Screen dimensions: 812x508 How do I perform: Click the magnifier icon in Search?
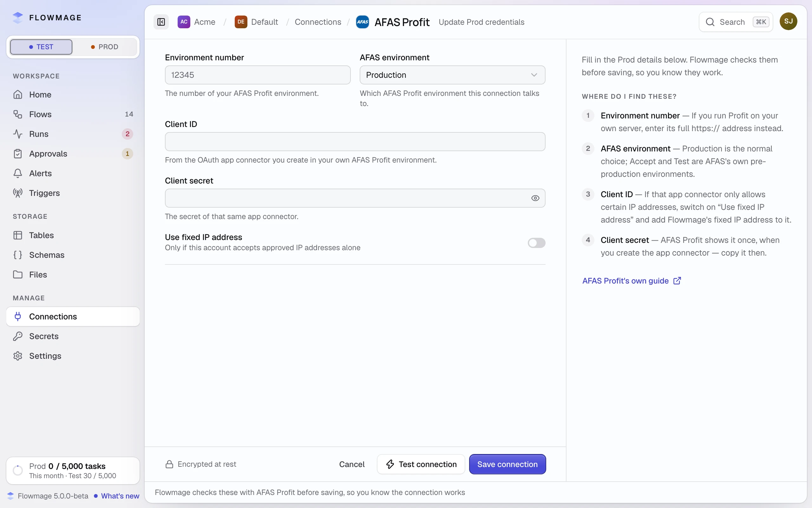click(710, 22)
